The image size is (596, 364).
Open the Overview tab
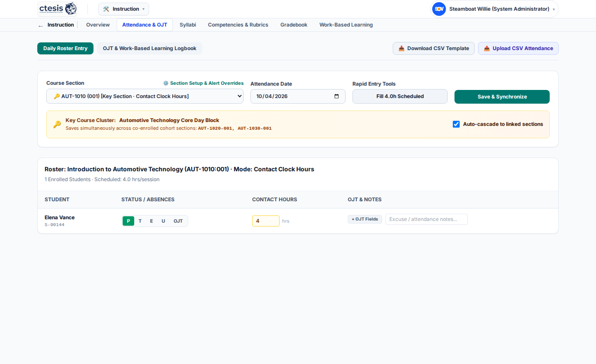pos(98,25)
